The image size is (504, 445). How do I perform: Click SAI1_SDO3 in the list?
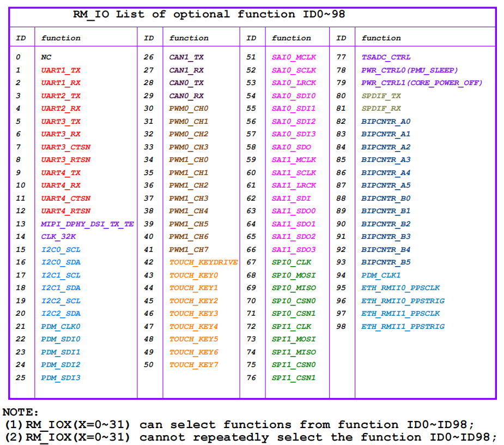(x=294, y=250)
